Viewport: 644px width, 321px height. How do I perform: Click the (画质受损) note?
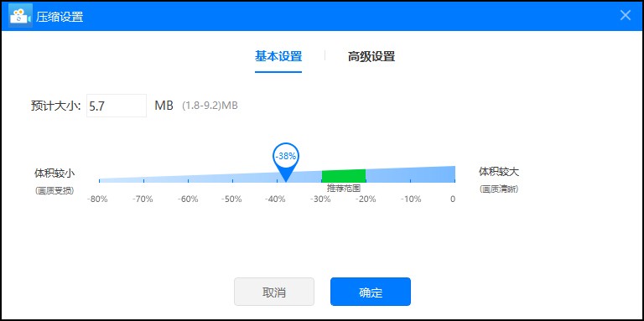pyautogui.click(x=55, y=190)
